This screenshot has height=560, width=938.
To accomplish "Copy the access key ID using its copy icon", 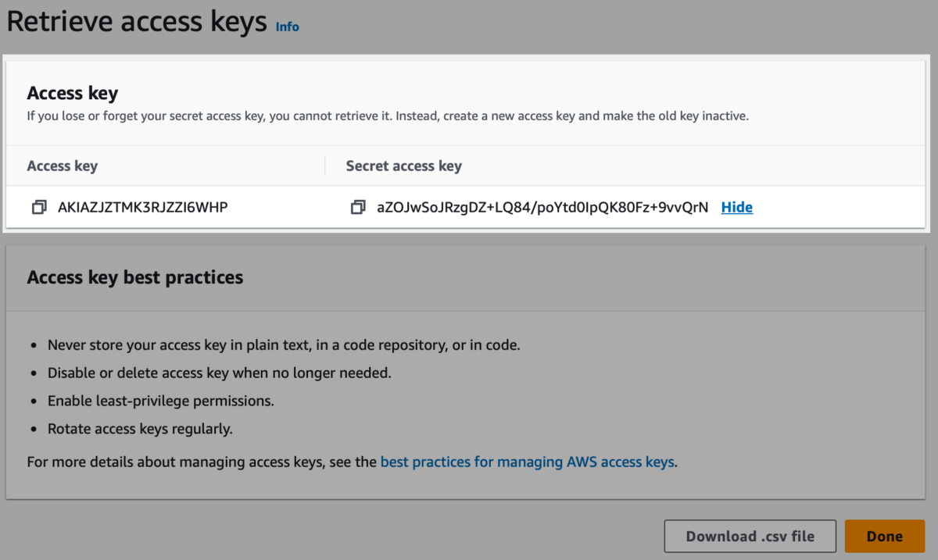I will click(x=38, y=208).
